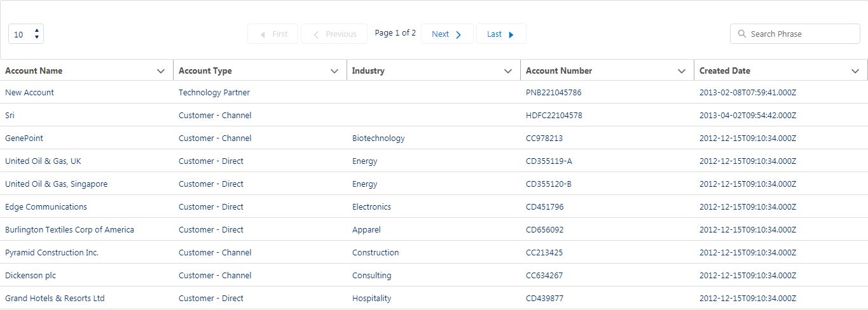This screenshot has width=868, height=310.
Task: Open the Created Date column dropdown chevron
Action: pyautogui.click(x=855, y=71)
